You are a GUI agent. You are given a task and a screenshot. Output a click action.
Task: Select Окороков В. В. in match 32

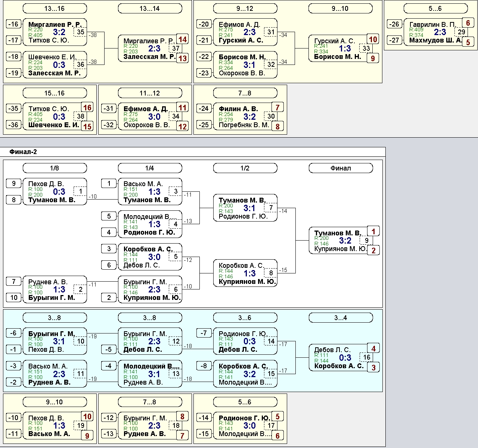pos(242,73)
